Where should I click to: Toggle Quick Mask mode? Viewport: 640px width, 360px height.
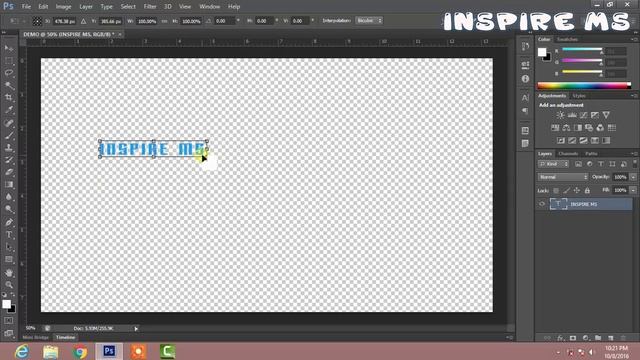click(x=9, y=321)
